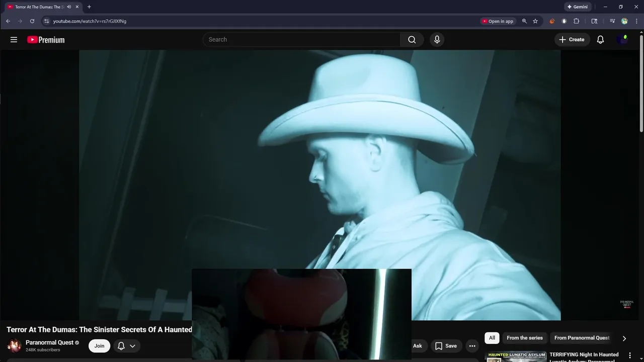Screen dimensions: 644x362
Task: Select the From Paranormal Quest chip
Action: coord(582,338)
